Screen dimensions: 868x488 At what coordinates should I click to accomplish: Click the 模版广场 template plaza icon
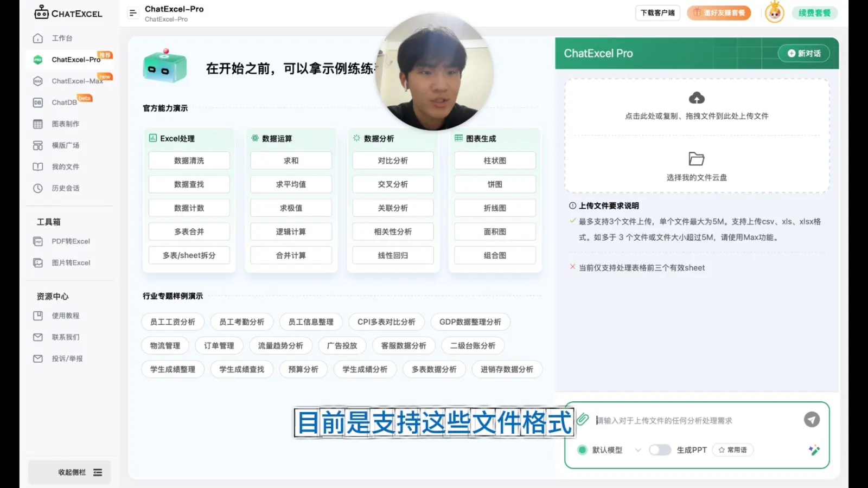click(38, 145)
